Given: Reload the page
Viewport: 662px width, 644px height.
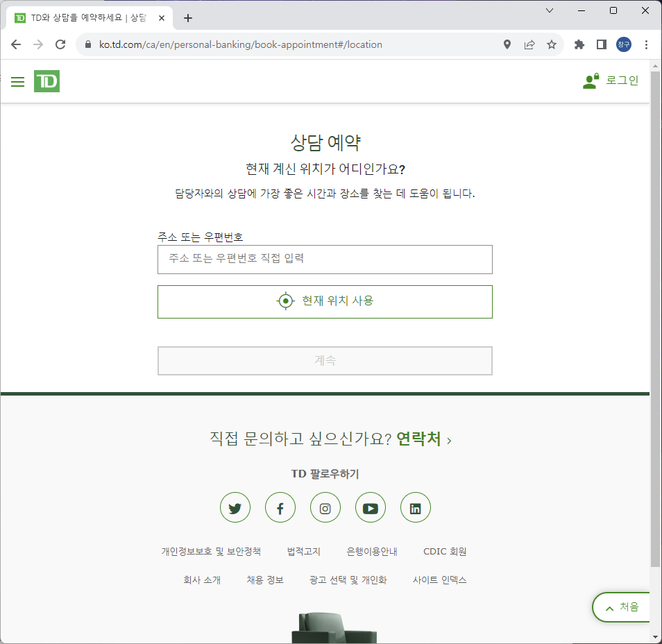Looking at the screenshot, I should [60, 44].
